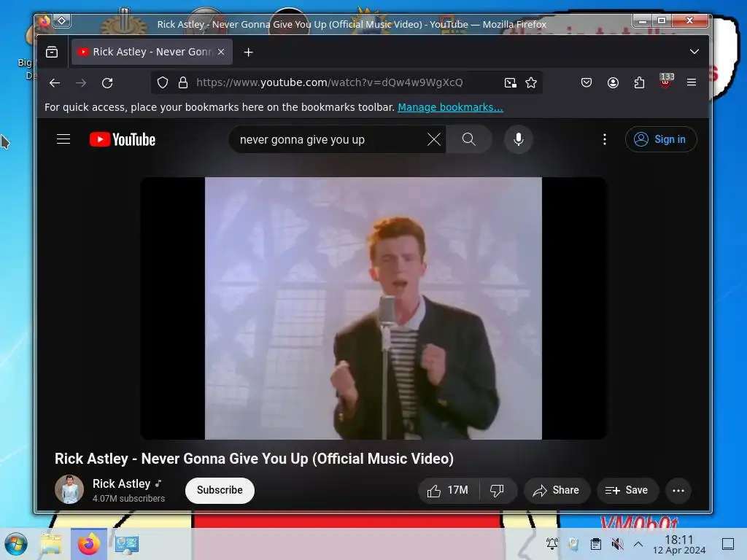Open YouTube settings three-dot menu
Image resolution: width=747 pixels, height=560 pixels.
click(x=605, y=139)
